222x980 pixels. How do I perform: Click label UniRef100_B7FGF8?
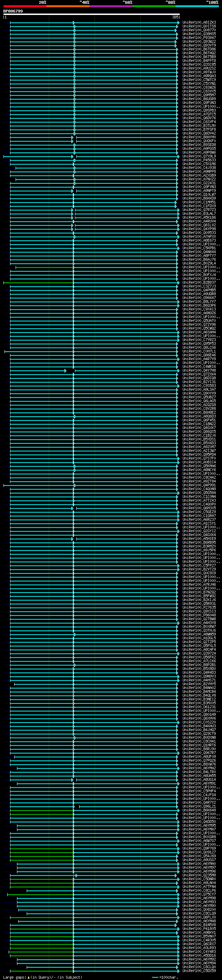coord(199,129)
